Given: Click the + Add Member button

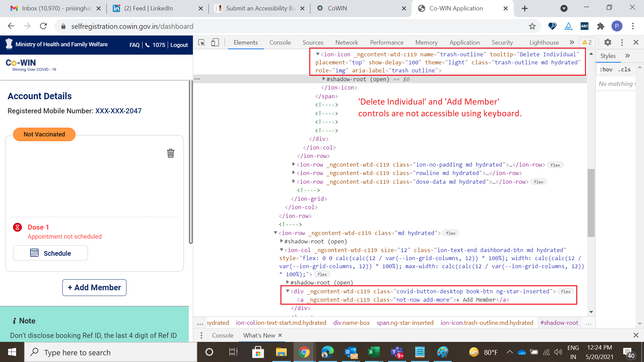Looking at the screenshot, I should click(x=94, y=288).
